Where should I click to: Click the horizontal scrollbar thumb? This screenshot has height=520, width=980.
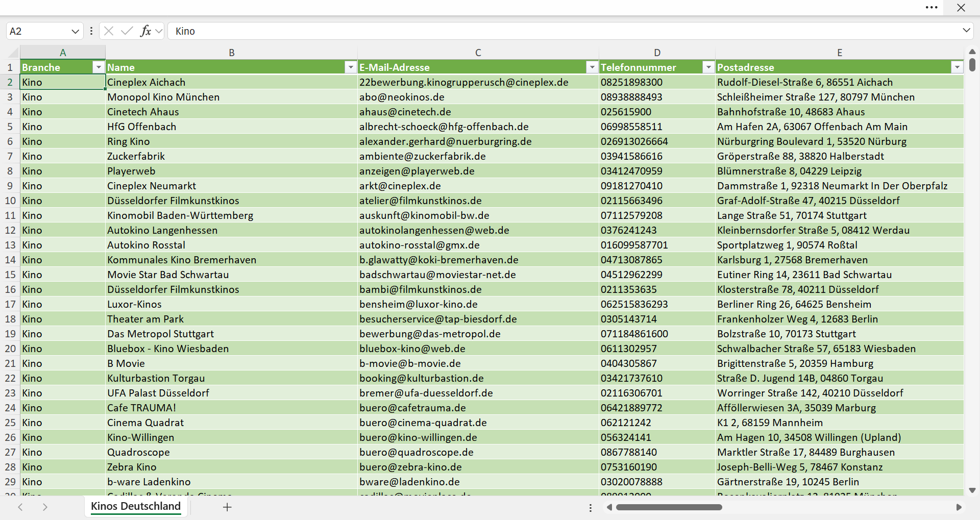pyautogui.click(x=669, y=507)
